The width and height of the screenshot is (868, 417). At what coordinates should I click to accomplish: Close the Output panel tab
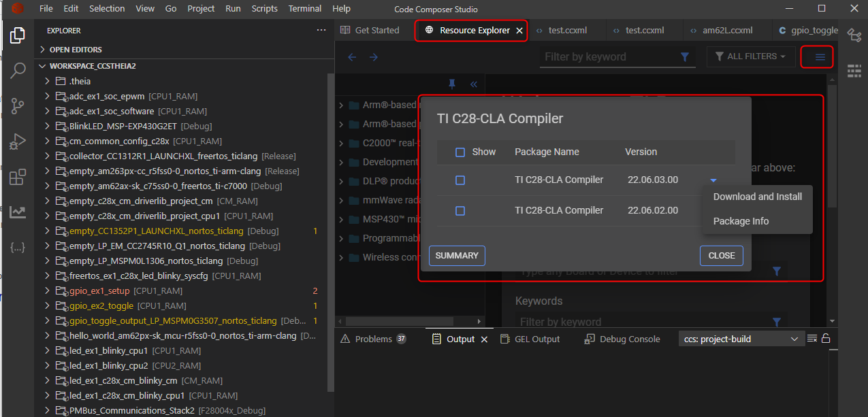tap(485, 339)
